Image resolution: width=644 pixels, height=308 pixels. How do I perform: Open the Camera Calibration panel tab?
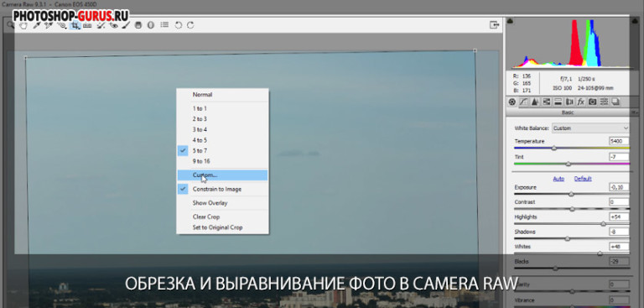click(x=592, y=102)
